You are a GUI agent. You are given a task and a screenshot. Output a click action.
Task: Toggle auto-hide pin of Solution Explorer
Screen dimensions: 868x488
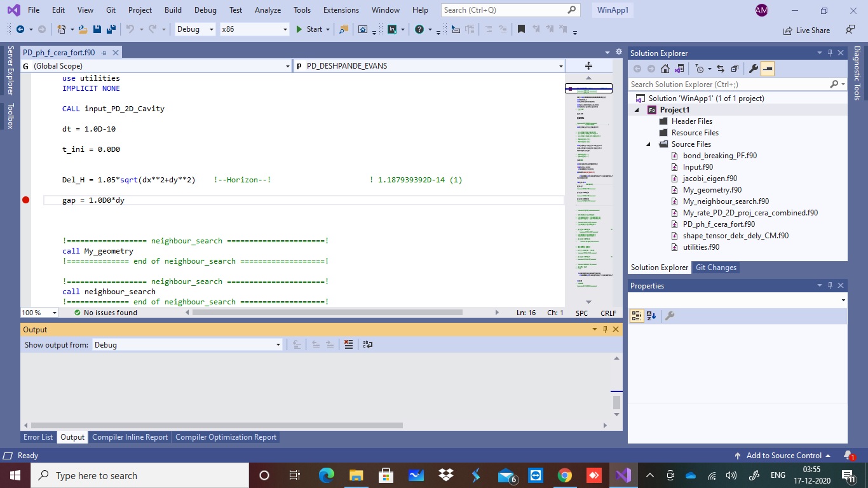pyautogui.click(x=830, y=53)
